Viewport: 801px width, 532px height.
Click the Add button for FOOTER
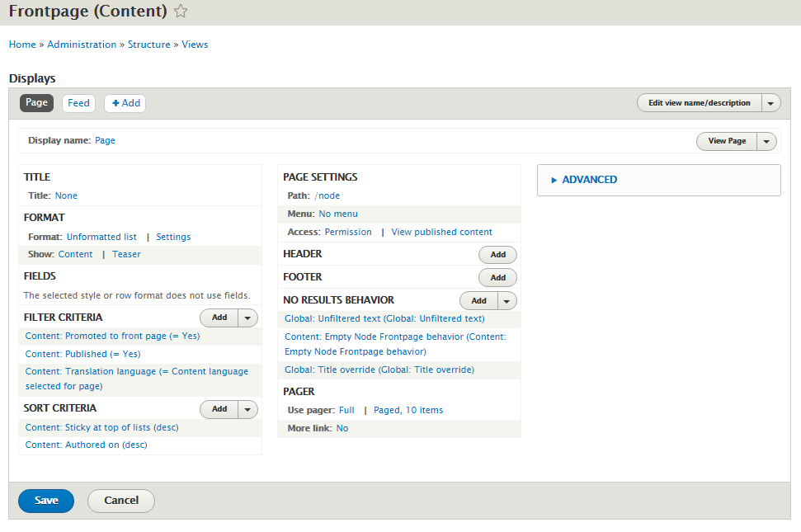pos(497,278)
